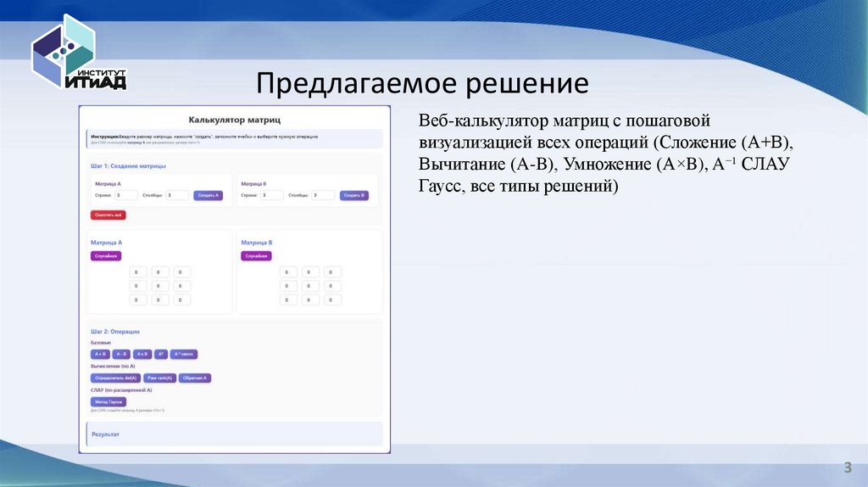Screen dimensions: 868x487
Task: Focus the Matrix A Строки input
Action: click(125, 195)
